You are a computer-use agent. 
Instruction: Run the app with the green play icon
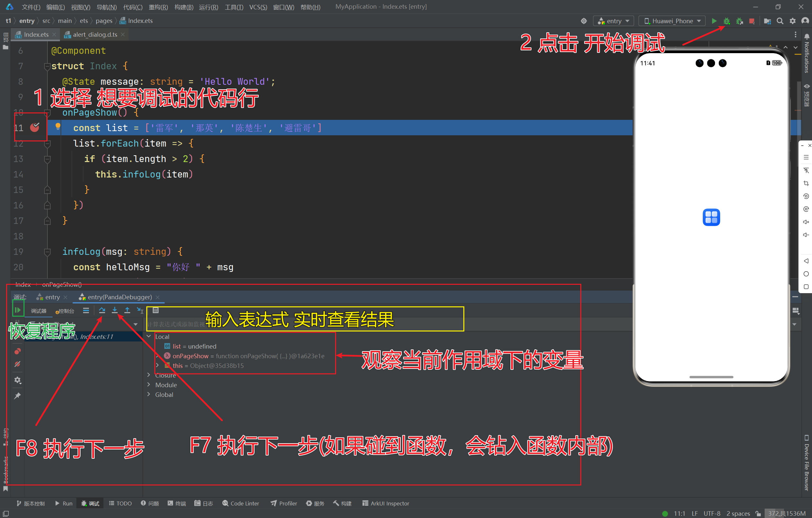coord(715,21)
